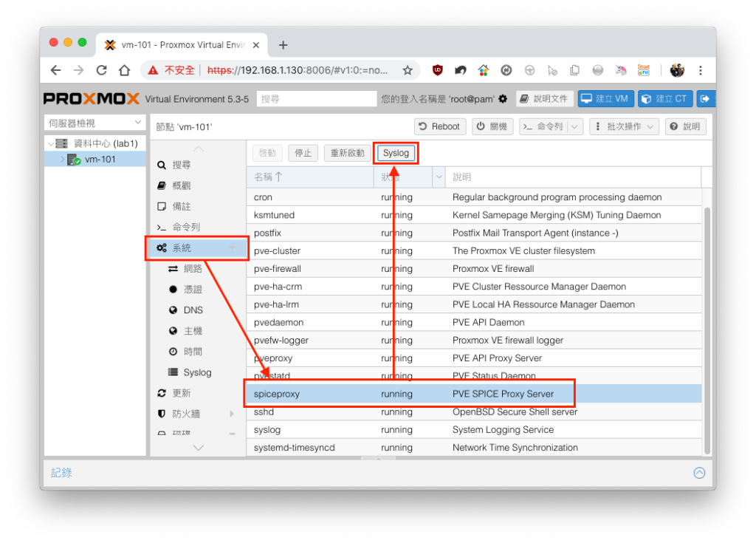Image resolution: width=756 pixels, height=543 pixels.
Task: Select the sshd service row
Action: coord(475,411)
